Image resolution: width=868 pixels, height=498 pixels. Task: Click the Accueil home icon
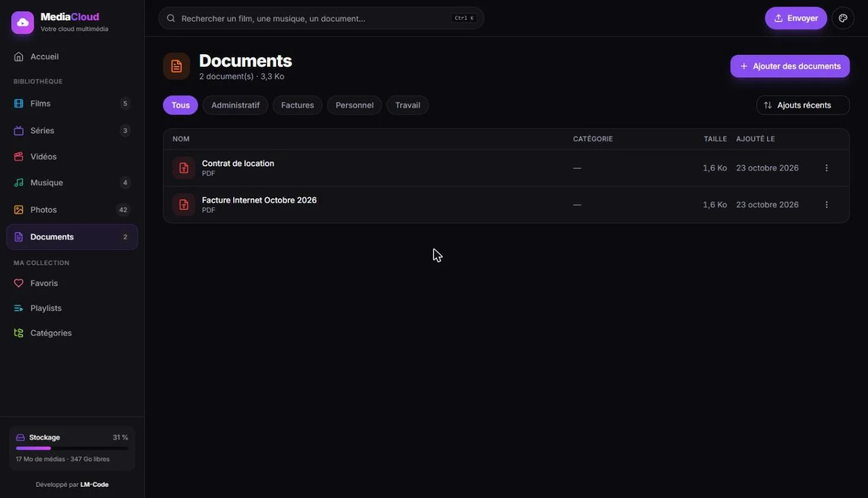[x=18, y=57]
